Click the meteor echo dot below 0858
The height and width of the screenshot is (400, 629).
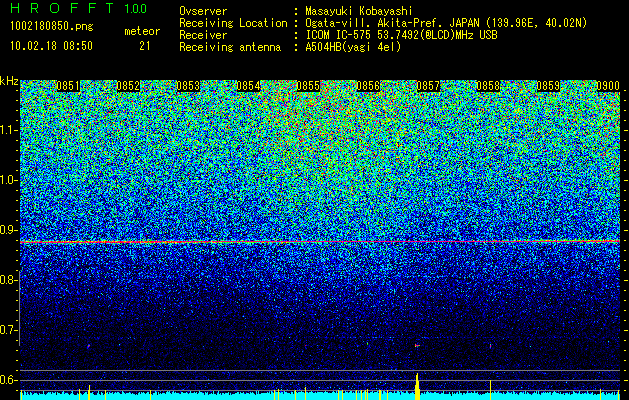click(x=490, y=345)
